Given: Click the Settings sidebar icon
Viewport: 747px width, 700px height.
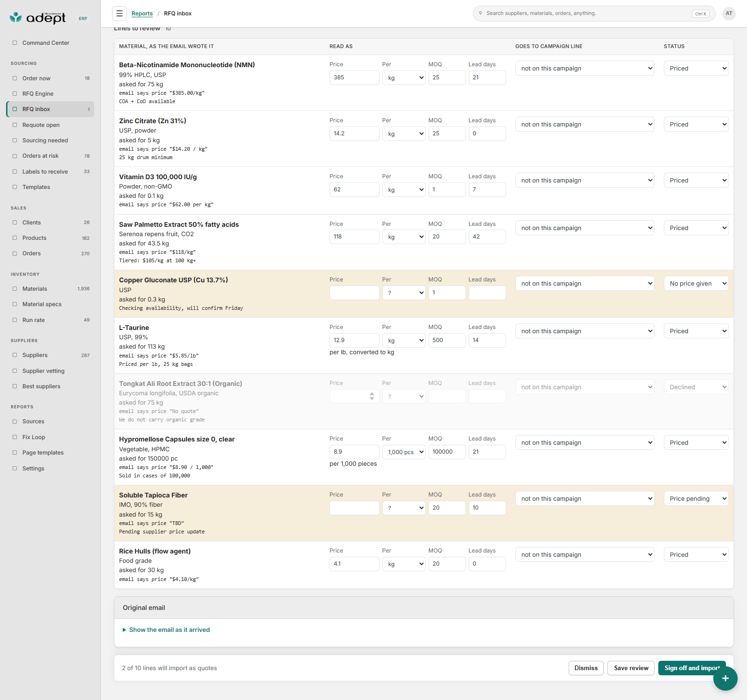Looking at the screenshot, I should [14, 469].
